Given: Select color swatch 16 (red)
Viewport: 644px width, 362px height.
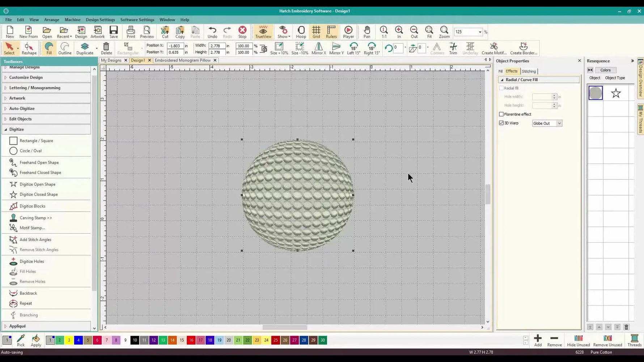Looking at the screenshot, I should click(x=191, y=340).
